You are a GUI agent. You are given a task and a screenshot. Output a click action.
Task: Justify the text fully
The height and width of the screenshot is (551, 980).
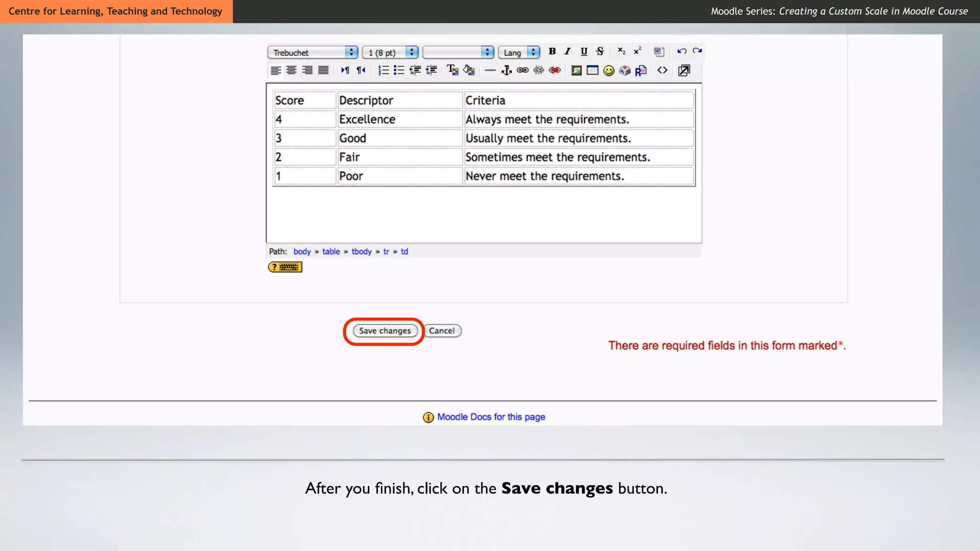(x=323, y=70)
